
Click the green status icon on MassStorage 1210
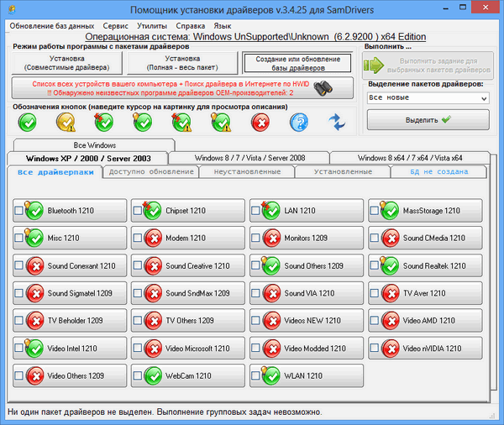390,211
